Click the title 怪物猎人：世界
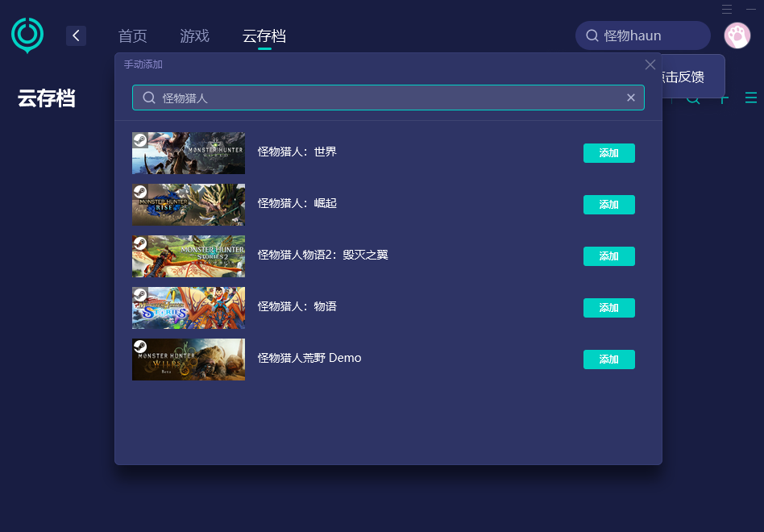The image size is (764, 532). tap(297, 152)
